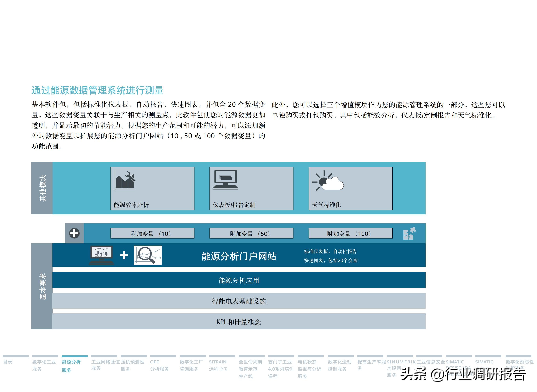Screen dimensions: 537x392
Task: Click the plus icon beside the 附加变量 row
Action: point(75,233)
